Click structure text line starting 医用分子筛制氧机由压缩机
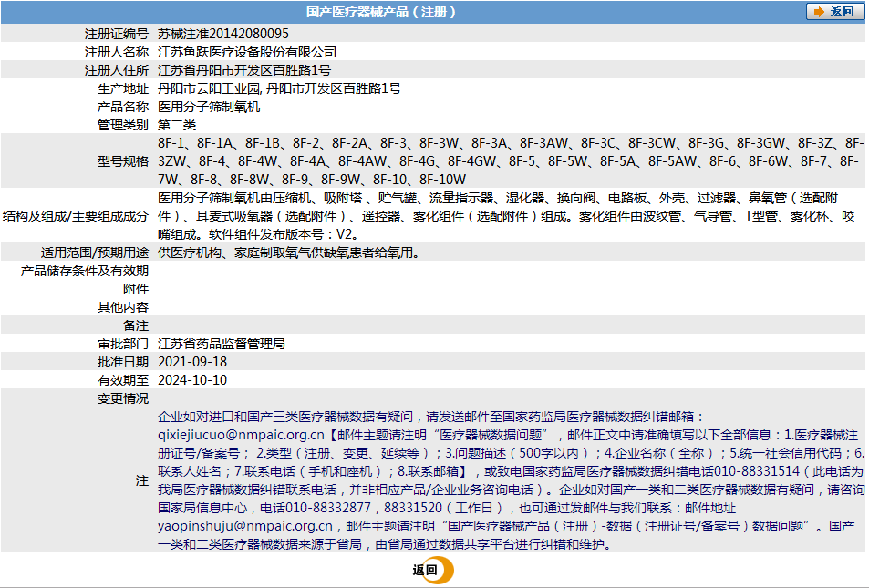 (498, 198)
